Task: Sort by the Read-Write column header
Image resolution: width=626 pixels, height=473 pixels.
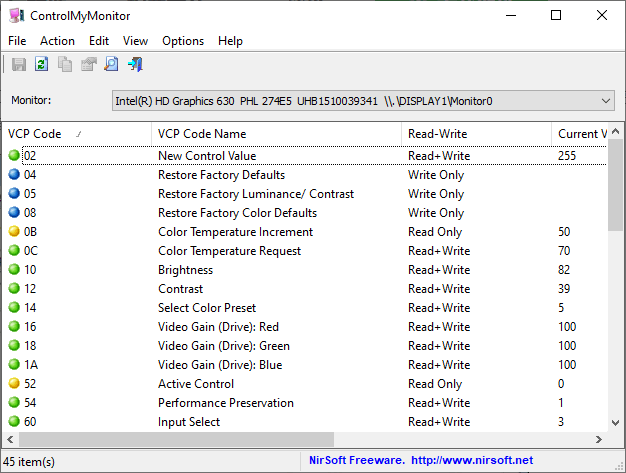Action: click(437, 134)
